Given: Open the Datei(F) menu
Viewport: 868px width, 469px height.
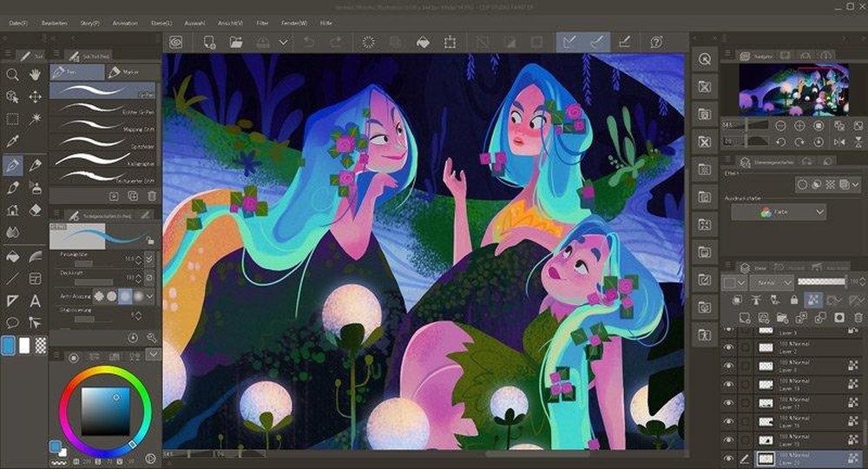Looking at the screenshot, I should click(x=18, y=23).
